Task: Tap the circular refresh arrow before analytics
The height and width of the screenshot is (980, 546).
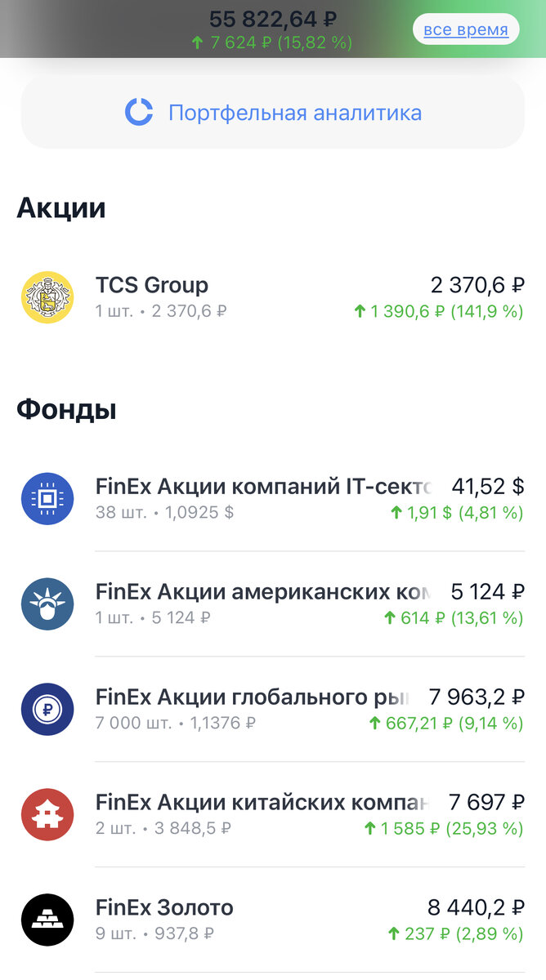Action: (139, 111)
